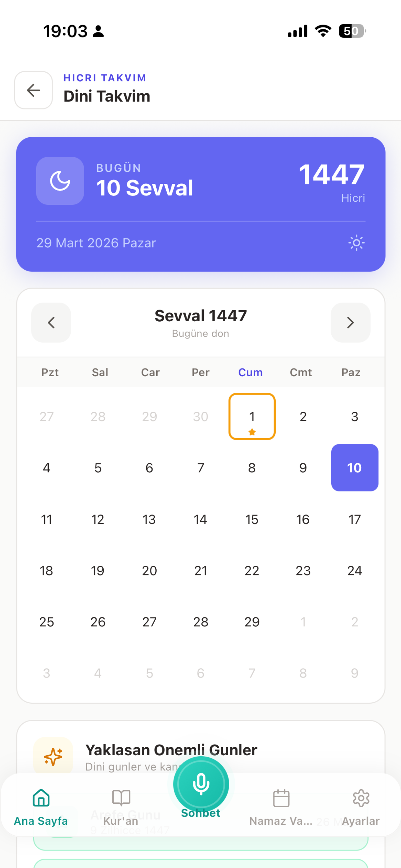Tap the back arrow button
The image size is (401, 868).
(33, 90)
